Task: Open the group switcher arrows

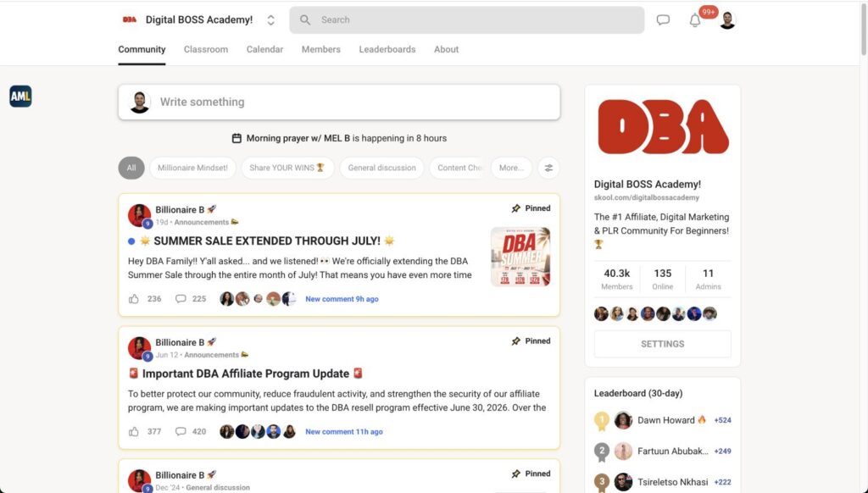Action: click(x=270, y=20)
